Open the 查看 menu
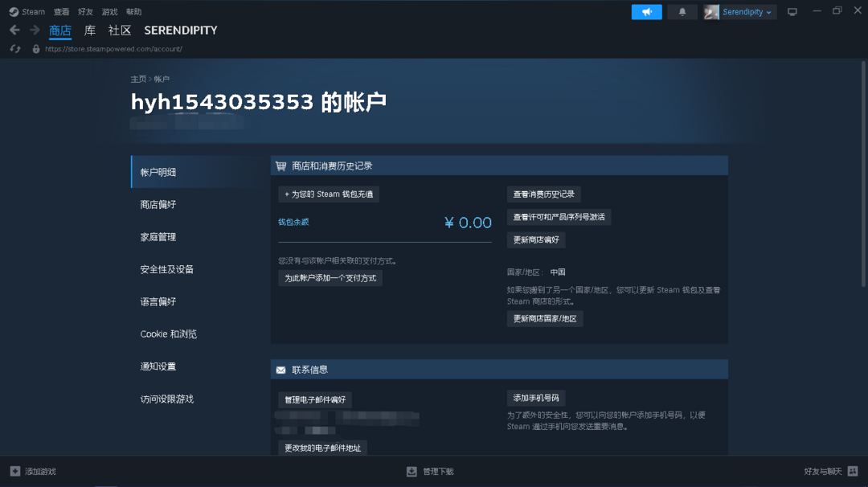Image resolution: width=868 pixels, height=487 pixels. [x=61, y=11]
